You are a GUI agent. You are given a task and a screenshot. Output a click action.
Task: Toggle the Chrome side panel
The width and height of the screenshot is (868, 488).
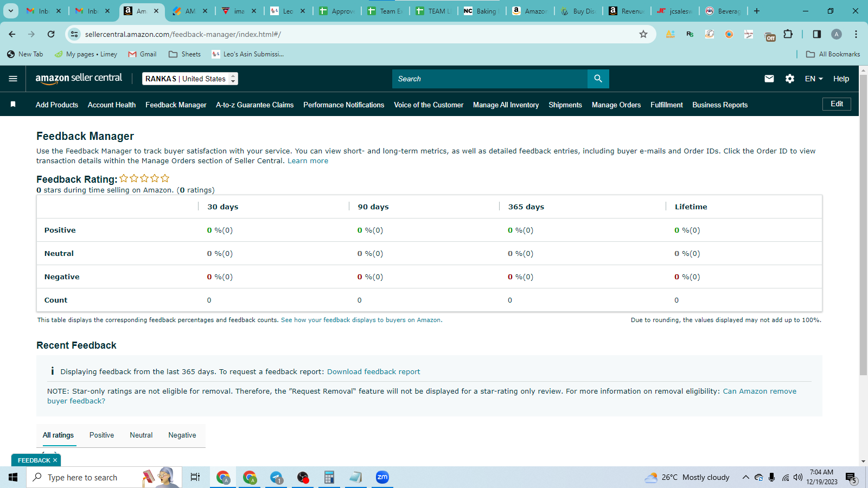817,34
